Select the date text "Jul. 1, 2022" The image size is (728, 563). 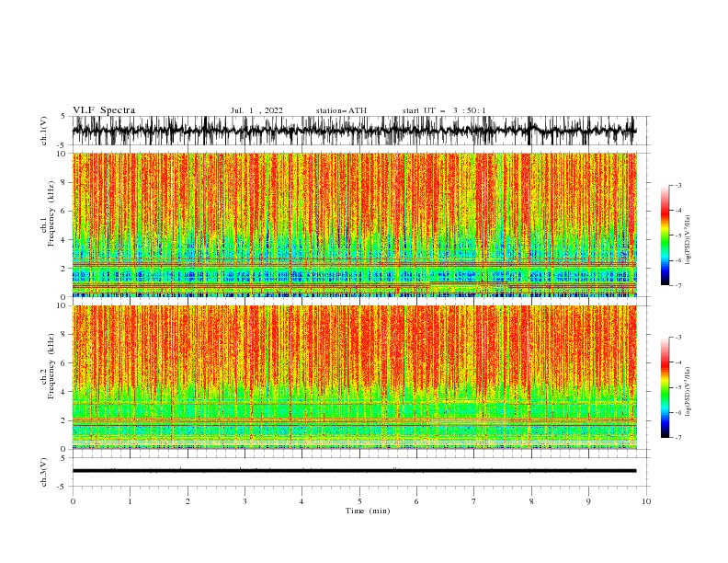[x=256, y=110]
